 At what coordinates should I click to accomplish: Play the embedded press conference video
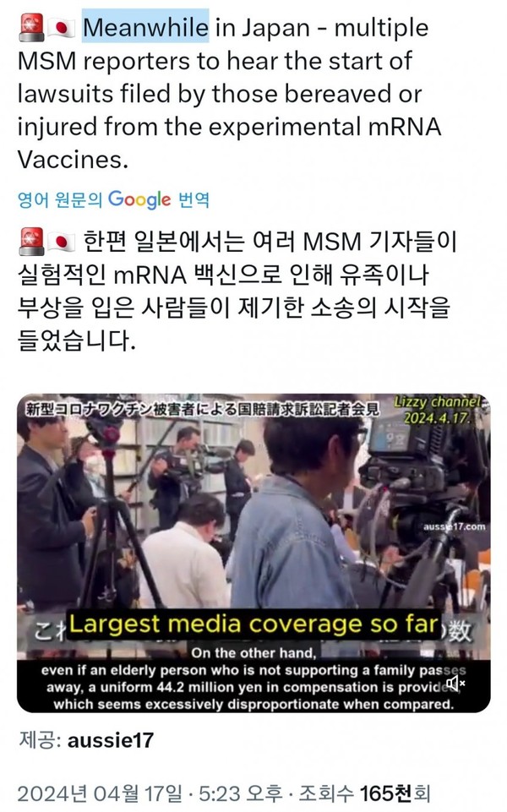click(x=253, y=553)
